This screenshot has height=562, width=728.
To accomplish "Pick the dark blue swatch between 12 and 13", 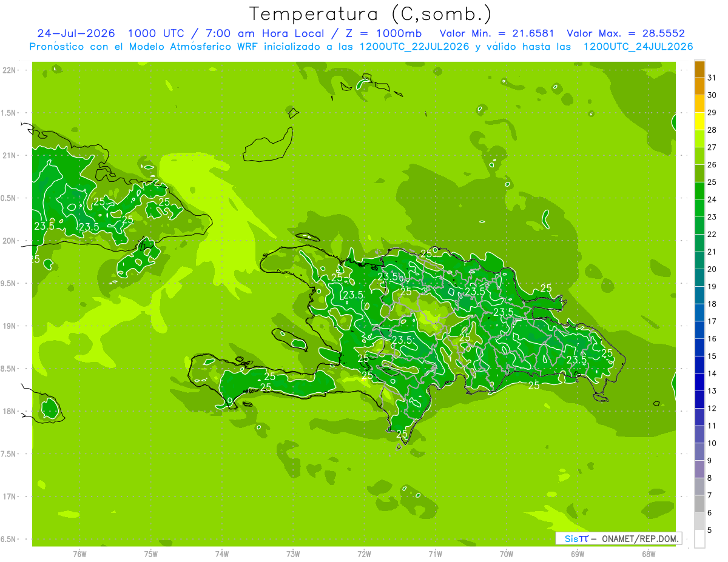I will [699, 400].
